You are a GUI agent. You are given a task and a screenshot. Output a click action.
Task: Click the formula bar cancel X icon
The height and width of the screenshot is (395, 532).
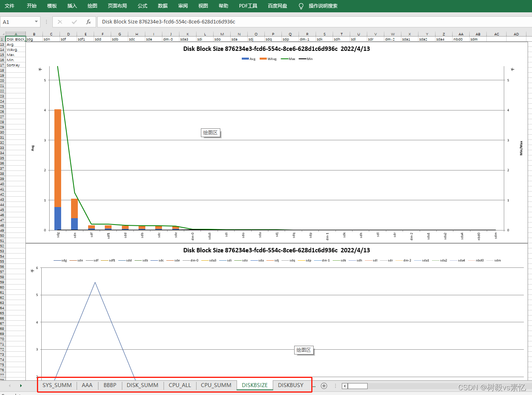click(x=60, y=22)
